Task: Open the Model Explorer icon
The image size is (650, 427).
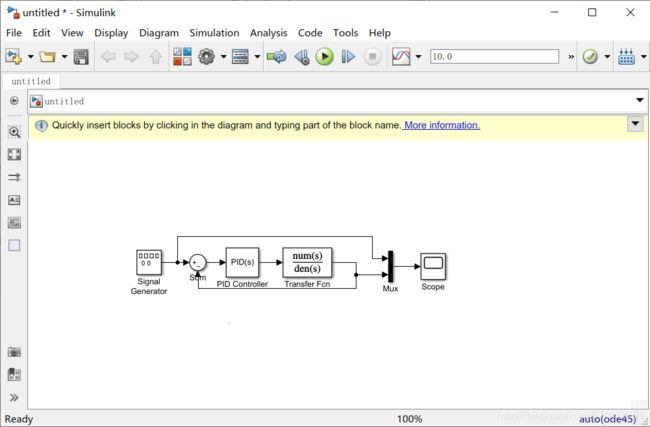Action: pos(240,56)
